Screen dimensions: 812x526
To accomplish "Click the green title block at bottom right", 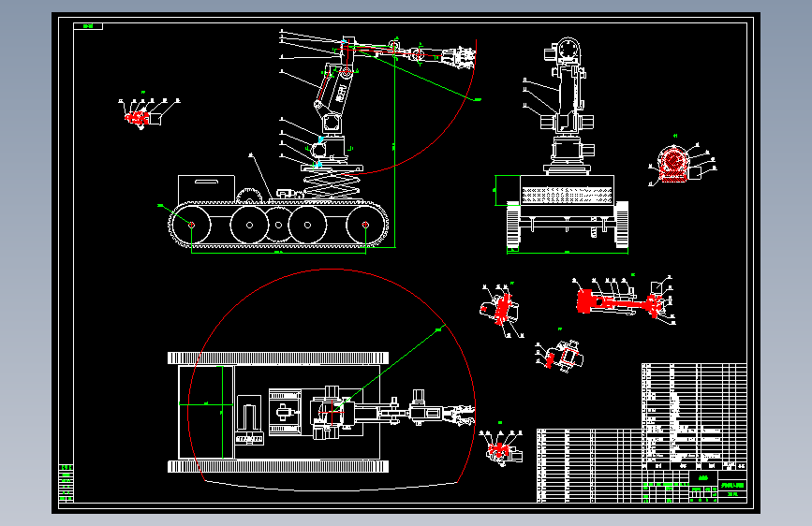I will 694,486.
